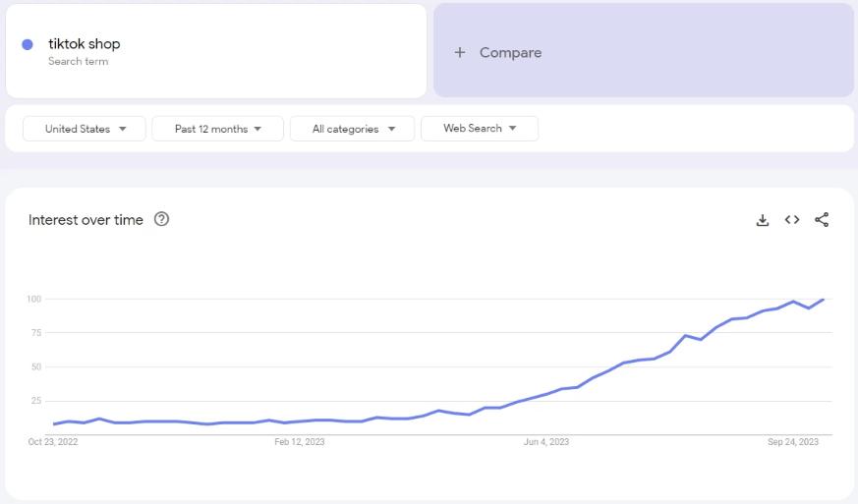Open the embed code icon
This screenshot has width=858, height=504.
click(792, 219)
